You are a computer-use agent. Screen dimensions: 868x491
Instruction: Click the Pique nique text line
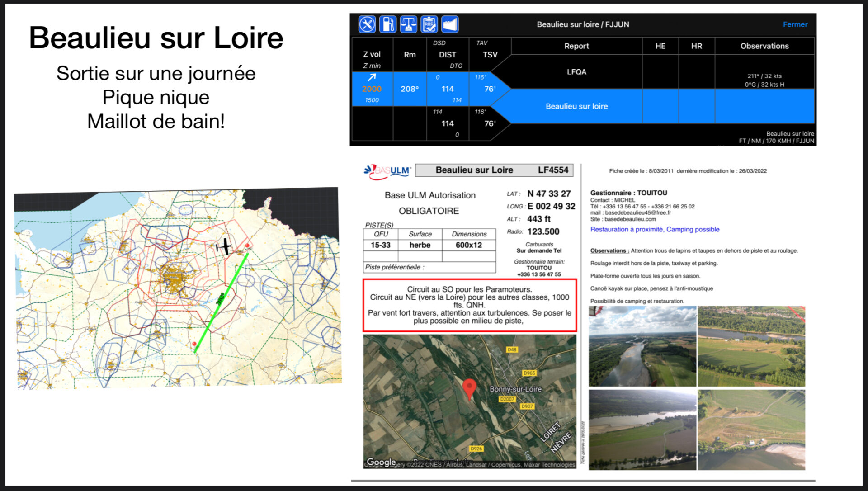tap(156, 97)
